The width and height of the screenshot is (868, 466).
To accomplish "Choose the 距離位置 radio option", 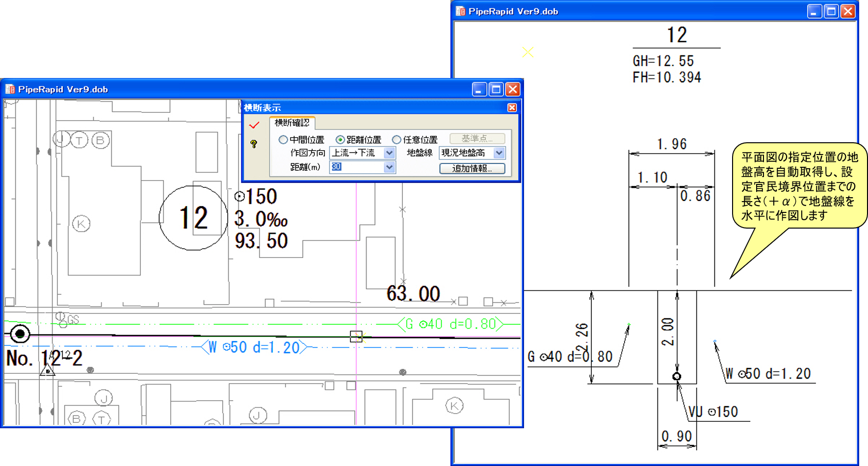I will pos(340,140).
